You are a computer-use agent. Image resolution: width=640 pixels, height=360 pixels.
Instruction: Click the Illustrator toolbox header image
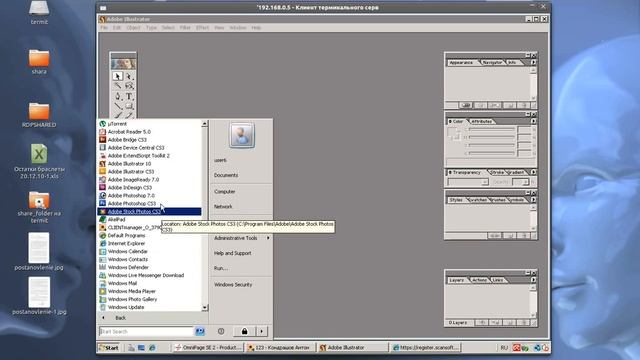[x=123, y=64]
